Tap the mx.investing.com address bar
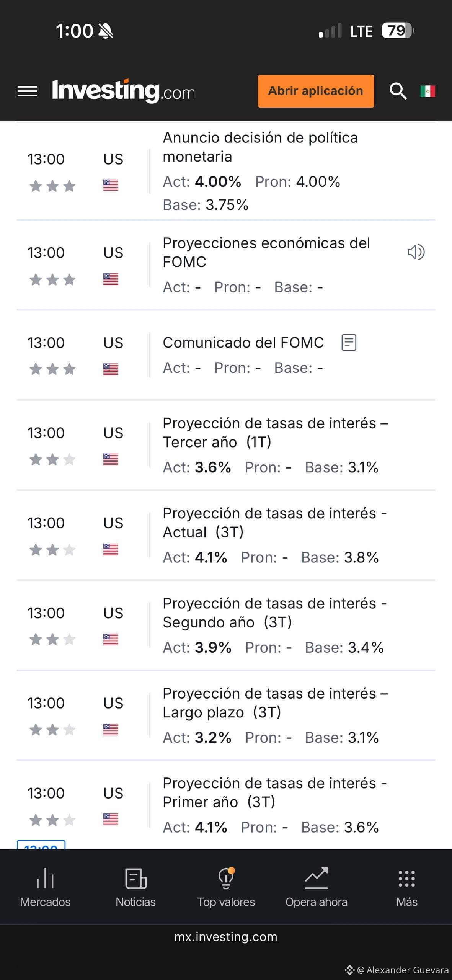 226,937
